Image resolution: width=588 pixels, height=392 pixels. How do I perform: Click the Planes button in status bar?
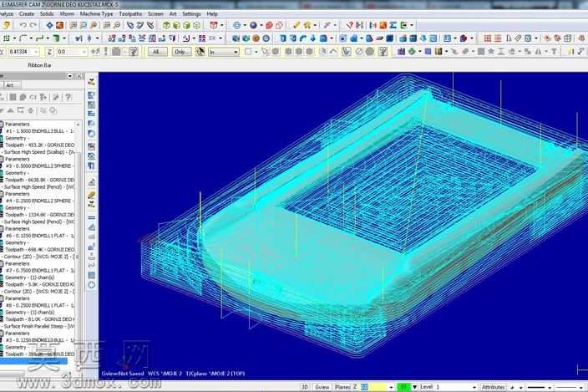pyautogui.click(x=342, y=387)
